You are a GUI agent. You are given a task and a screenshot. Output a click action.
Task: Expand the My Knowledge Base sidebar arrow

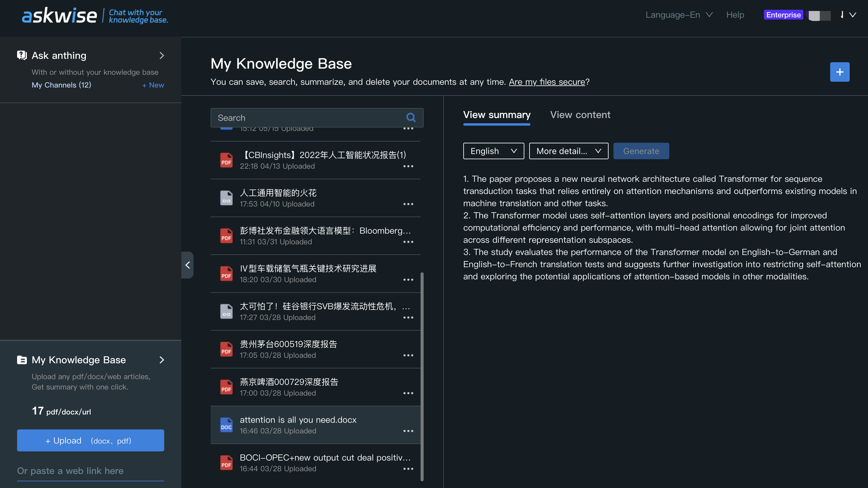point(162,360)
